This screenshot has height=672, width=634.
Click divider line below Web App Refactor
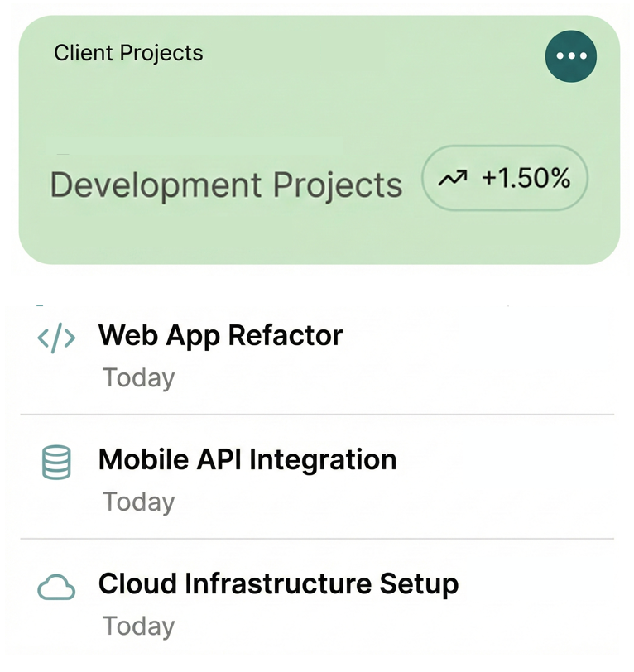[317, 414]
